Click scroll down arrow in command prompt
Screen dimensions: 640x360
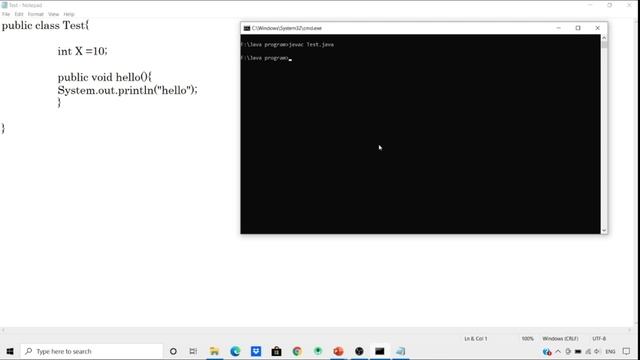coord(604,231)
